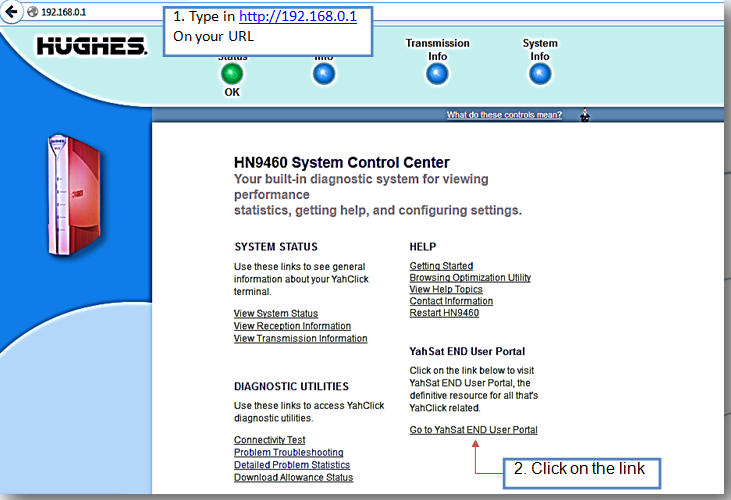Click Go to YahSat END User Portal link
Image resolution: width=731 pixels, height=500 pixels.
click(473, 430)
